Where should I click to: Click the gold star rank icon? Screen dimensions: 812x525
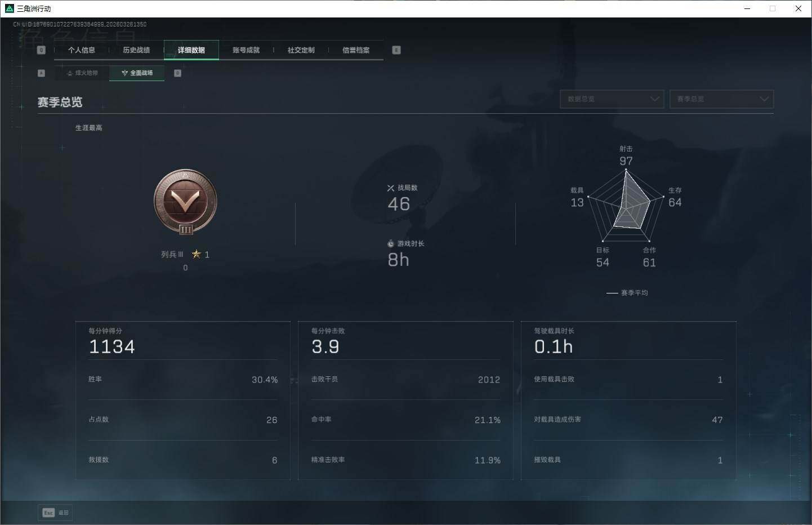pos(196,254)
